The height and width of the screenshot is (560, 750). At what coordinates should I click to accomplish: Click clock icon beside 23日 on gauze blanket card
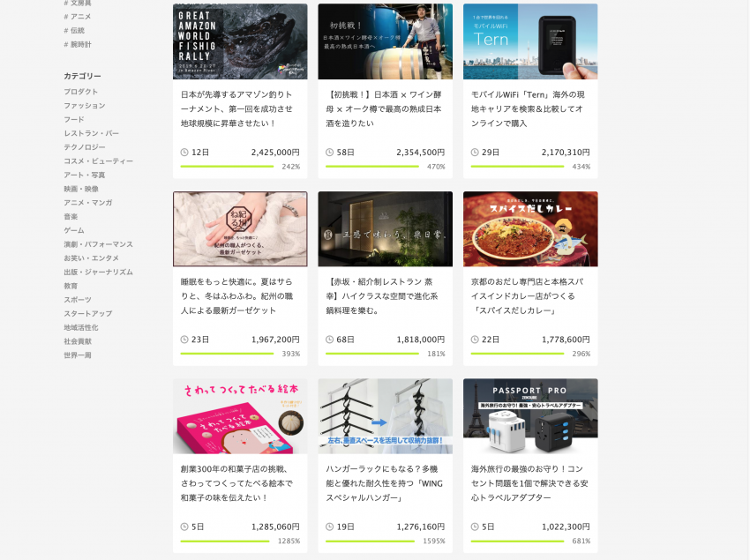click(x=184, y=340)
